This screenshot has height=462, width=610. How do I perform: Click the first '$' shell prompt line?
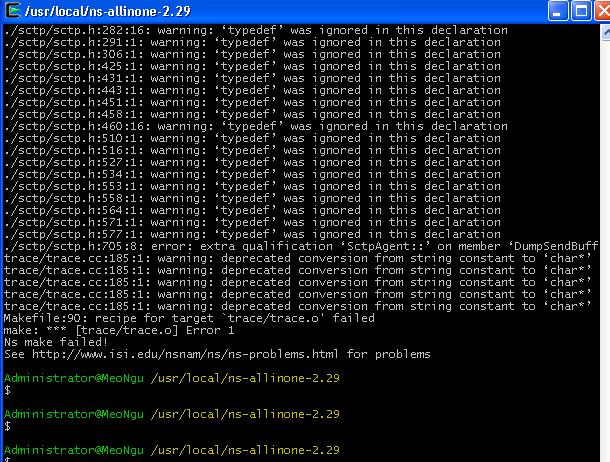7,390
